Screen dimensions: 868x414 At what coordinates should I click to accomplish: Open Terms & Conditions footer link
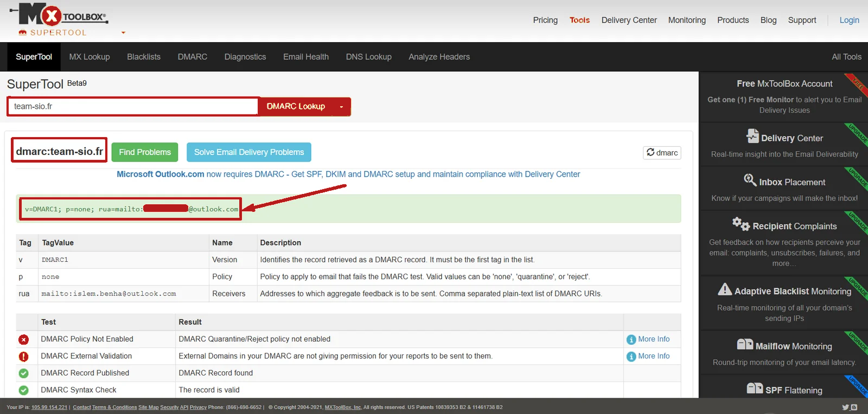point(114,407)
